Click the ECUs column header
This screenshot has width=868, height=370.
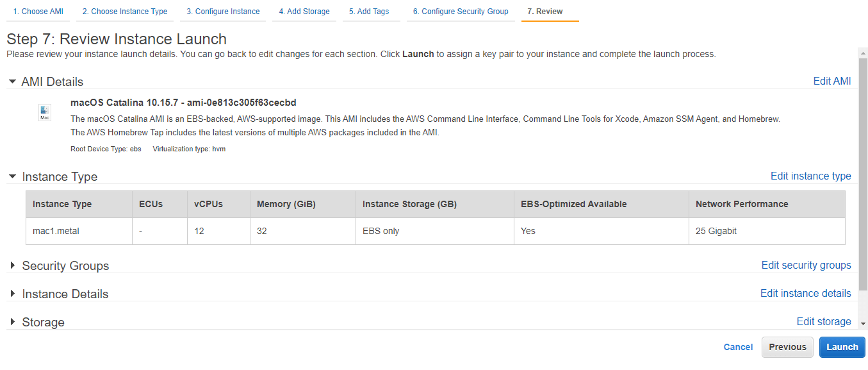160,204
